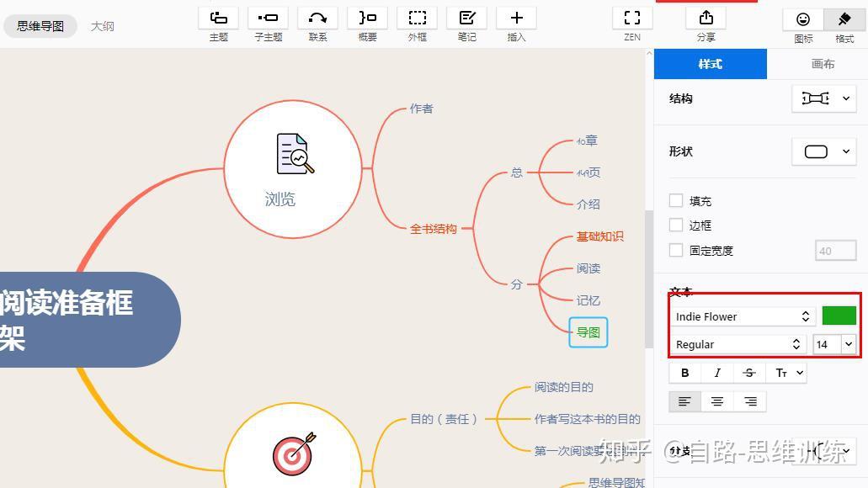This screenshot has height=488, width=868.
Task: Enable the 填充 fill checkbox
Action: pyautogui.click(x=676, y=200)
